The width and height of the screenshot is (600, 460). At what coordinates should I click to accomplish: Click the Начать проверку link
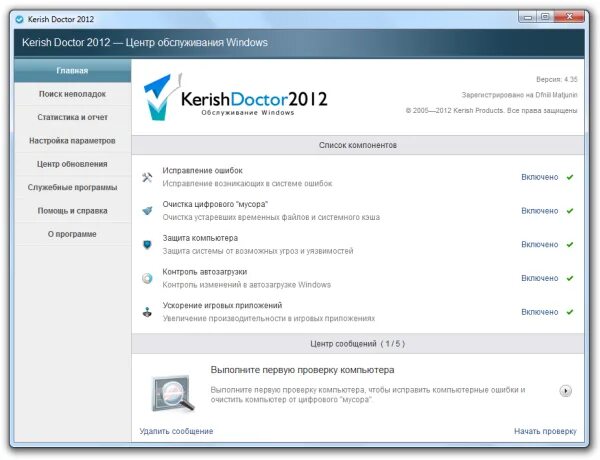[545, 431]
